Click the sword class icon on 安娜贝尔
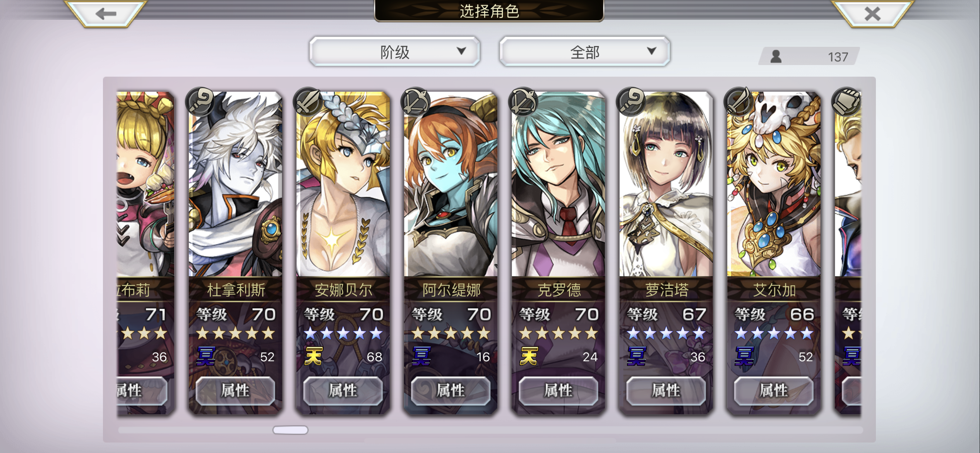980x453 pixels. tap(308, 102)
